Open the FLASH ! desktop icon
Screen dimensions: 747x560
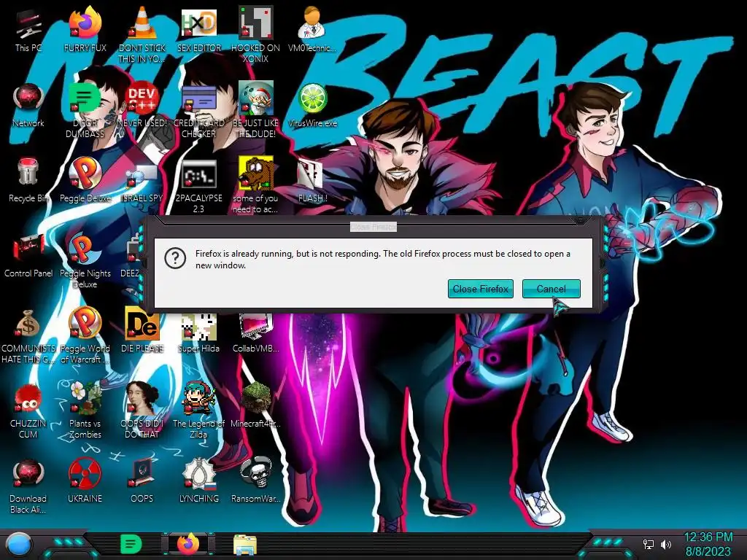pyautogui.click(x=312, y=181)
